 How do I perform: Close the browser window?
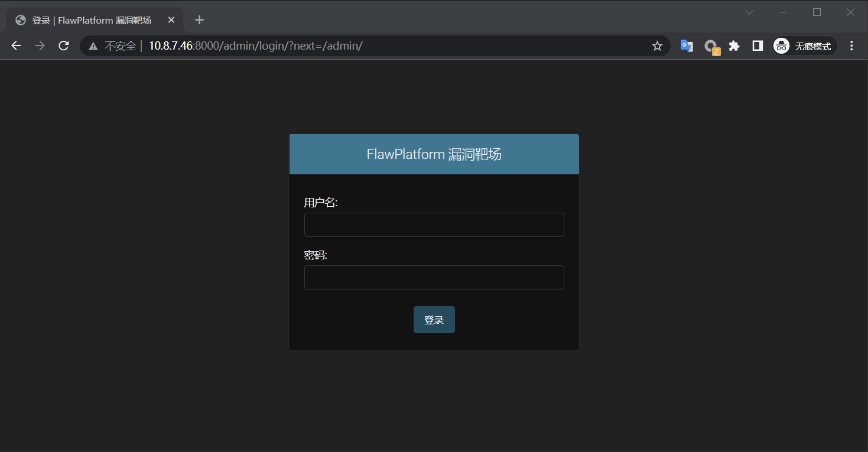coord(851,12)
